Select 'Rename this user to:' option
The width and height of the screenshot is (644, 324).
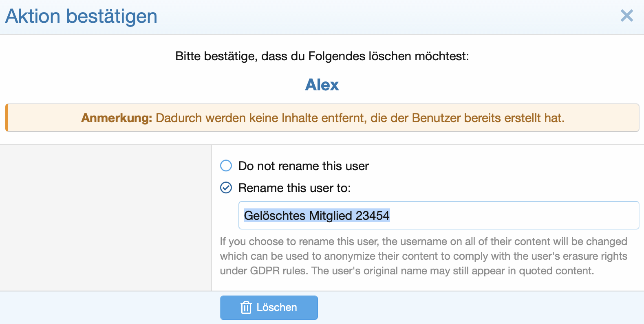226,188
